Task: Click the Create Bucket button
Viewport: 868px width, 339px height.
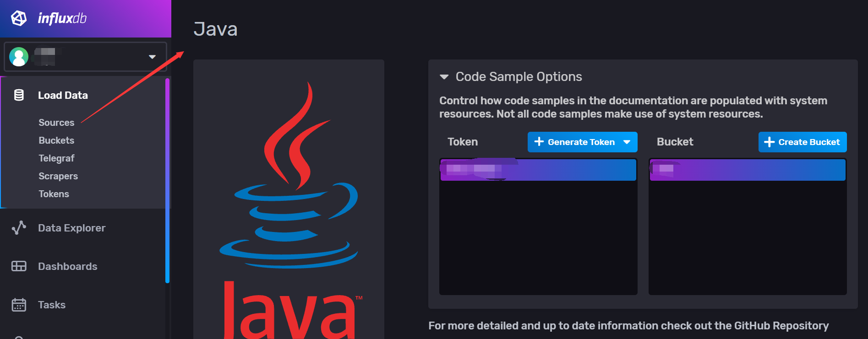Action: click(x=802, y=142)
